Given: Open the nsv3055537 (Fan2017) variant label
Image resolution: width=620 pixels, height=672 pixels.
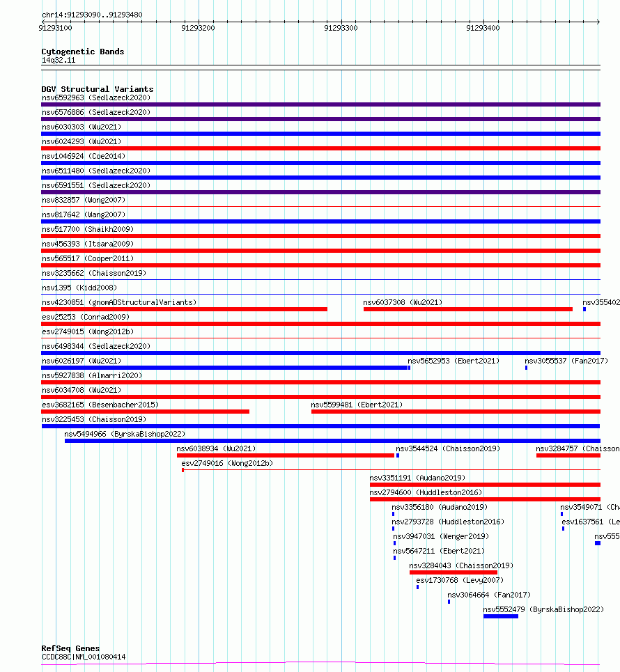Looking at the screenshot, I should coord(566,361).
